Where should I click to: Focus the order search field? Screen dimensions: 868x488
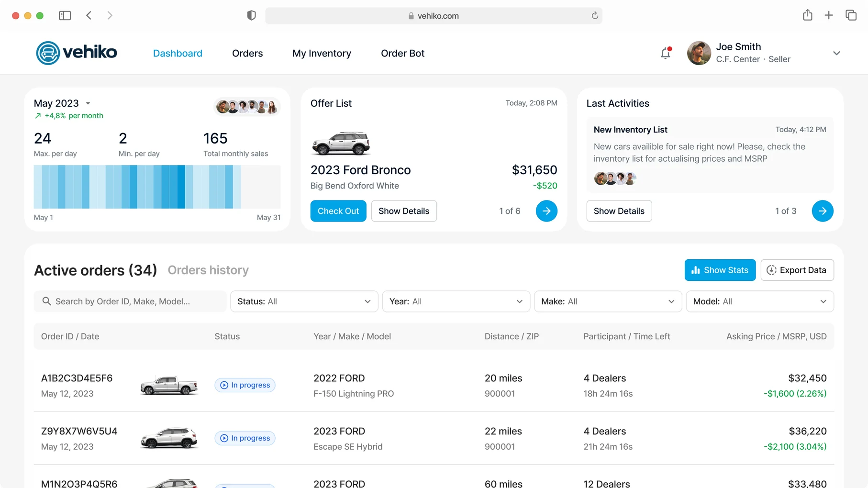coord(130,301)
